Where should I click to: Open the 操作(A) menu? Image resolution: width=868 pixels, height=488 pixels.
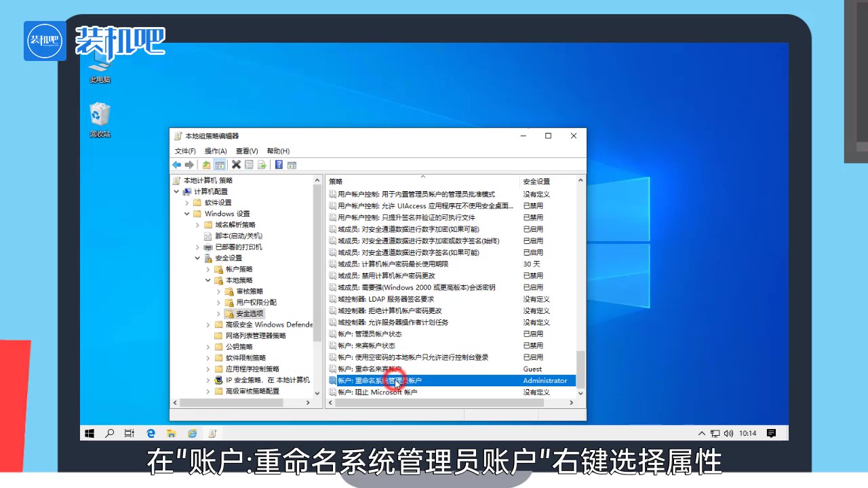215,150
